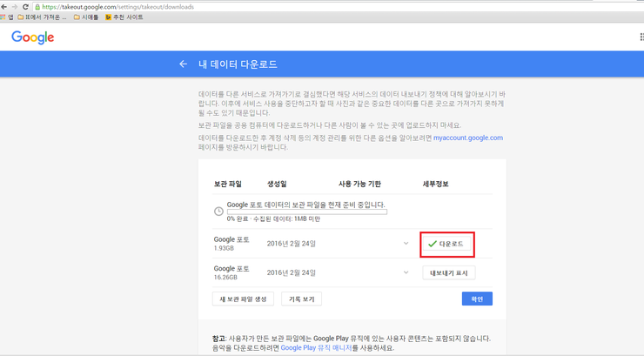Screen dimensions: 644x356
Task: Click the 세부정보 column header
Action: (435, 184)
